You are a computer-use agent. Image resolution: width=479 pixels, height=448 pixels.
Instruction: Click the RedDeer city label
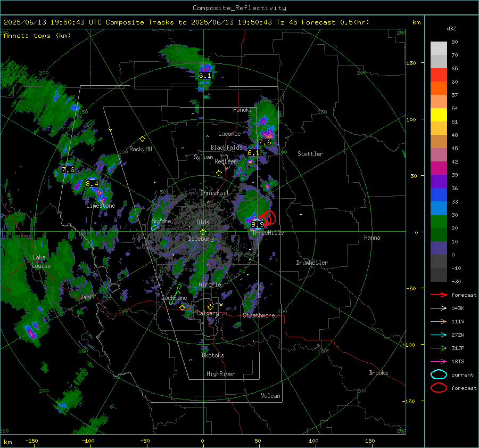tap(226, 161)
